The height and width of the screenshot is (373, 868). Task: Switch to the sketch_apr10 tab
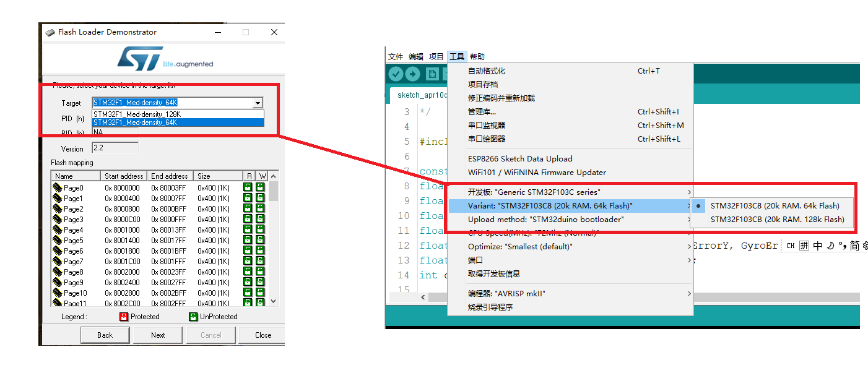coord(419,95)
